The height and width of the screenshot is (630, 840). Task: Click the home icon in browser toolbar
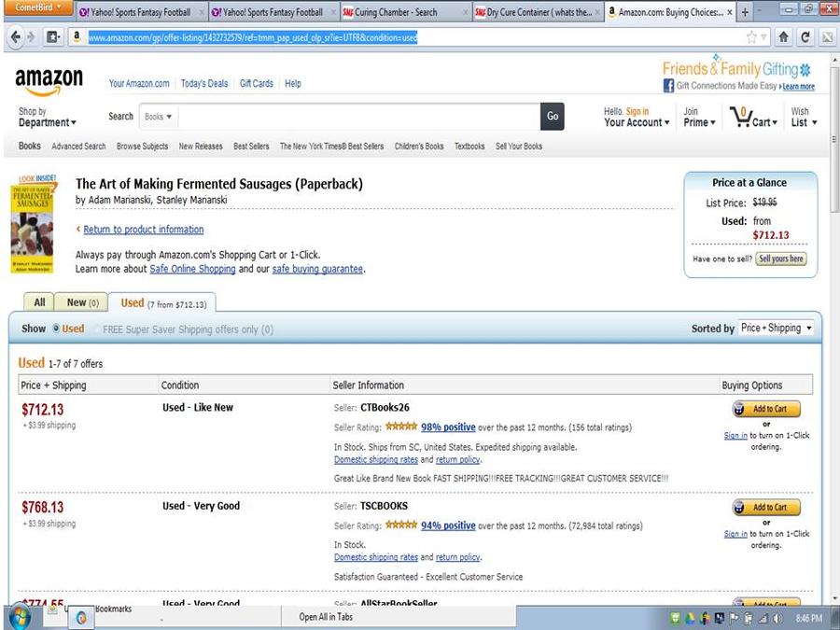pyautogui.click(x=785, y=38)
